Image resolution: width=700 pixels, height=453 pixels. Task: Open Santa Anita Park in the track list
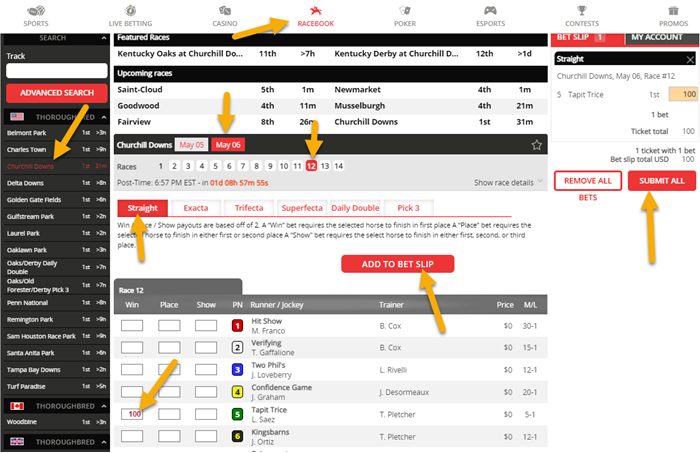56,353
